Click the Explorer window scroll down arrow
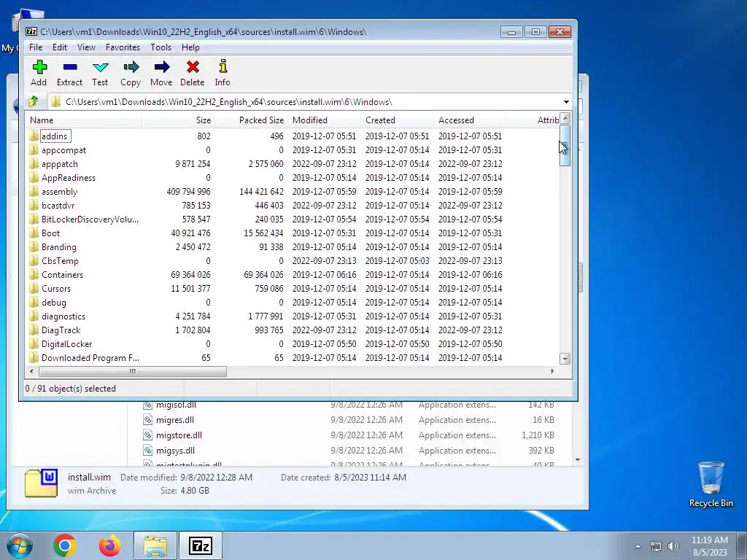 578,460
